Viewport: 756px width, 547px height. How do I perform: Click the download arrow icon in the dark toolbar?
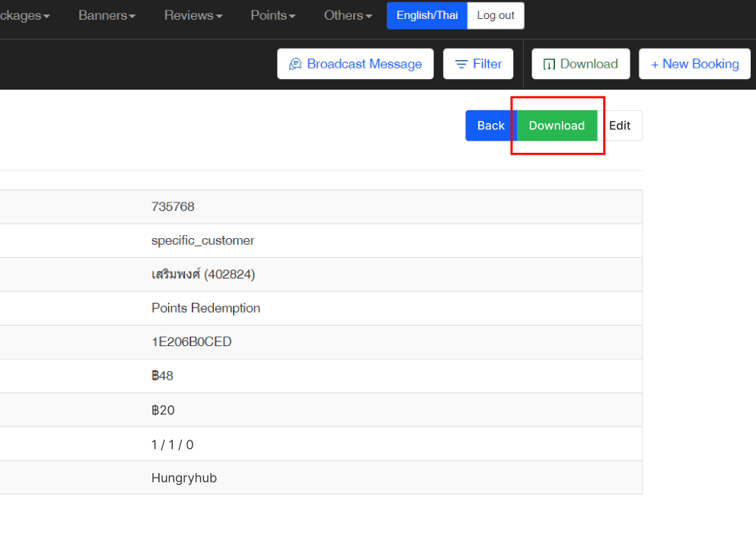(549, 65)
